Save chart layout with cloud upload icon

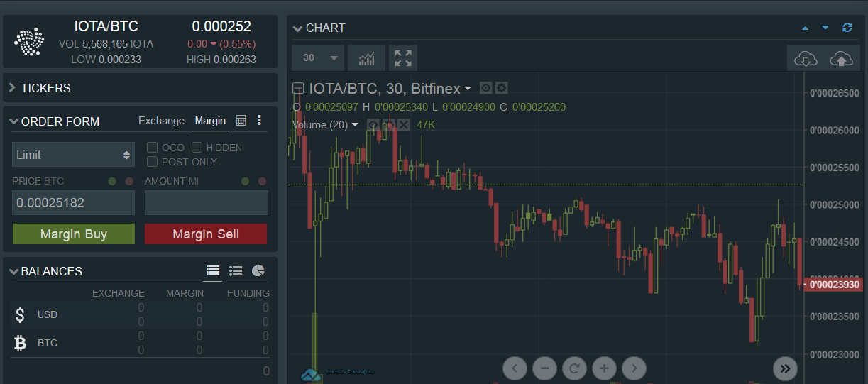841,58
